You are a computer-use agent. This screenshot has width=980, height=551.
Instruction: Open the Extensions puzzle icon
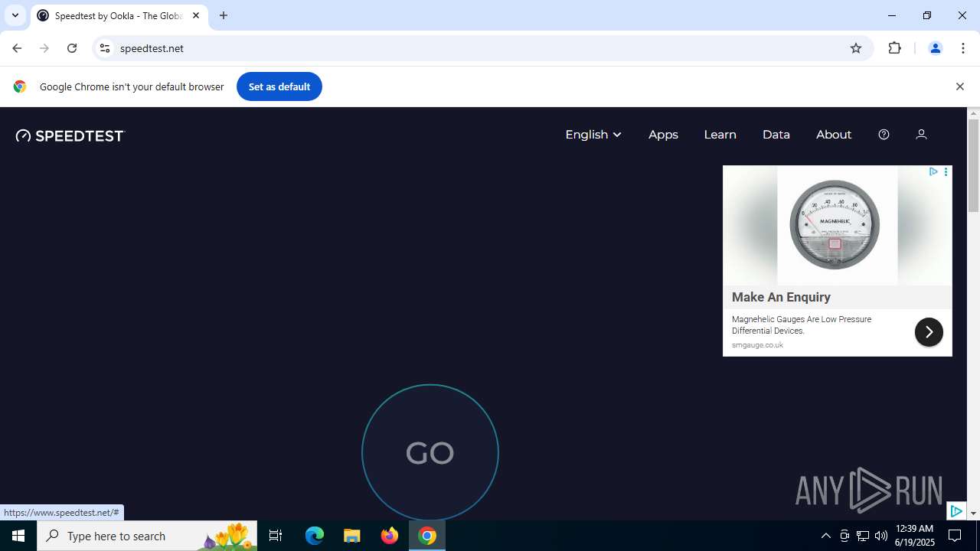pos(894,48)
